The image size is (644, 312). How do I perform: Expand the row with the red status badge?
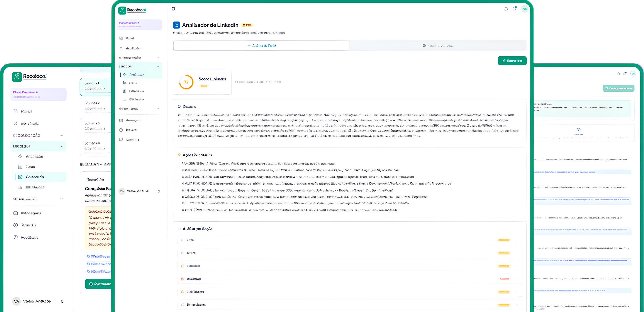point(350,279)
